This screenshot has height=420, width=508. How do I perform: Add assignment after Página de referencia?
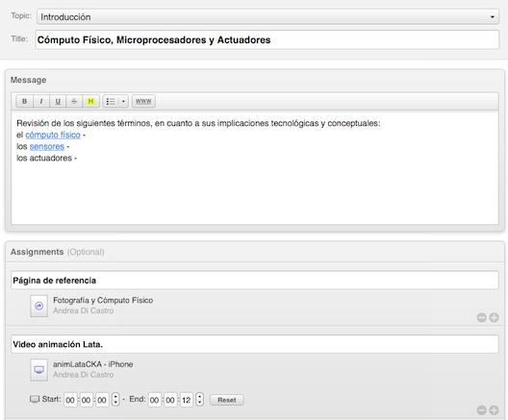[x=494, y=317]
